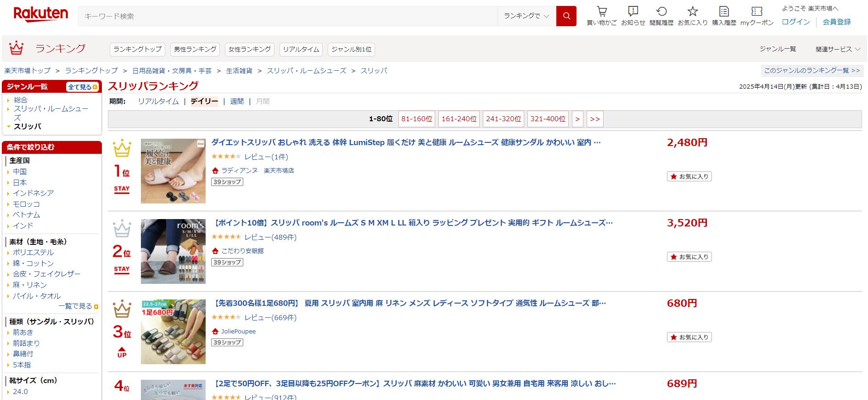The image size is (868, 400).
Task: Click the 39ショップ badge on rank 2
Action: [x=227, y=262]
